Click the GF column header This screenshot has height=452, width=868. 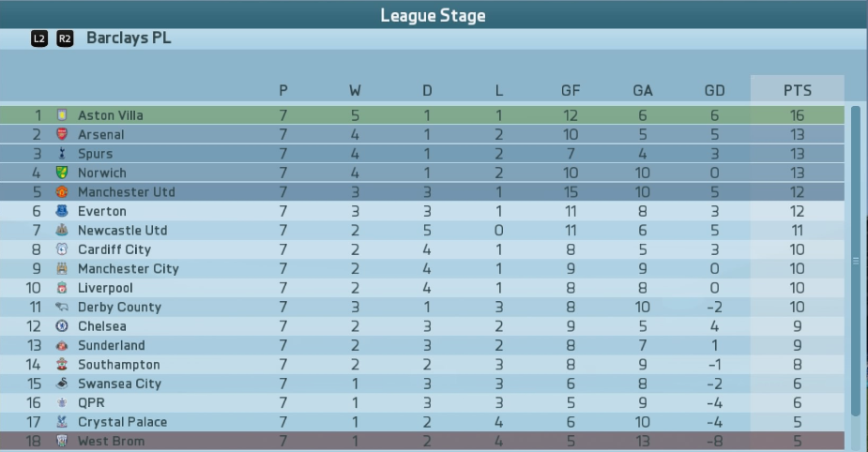571,90
